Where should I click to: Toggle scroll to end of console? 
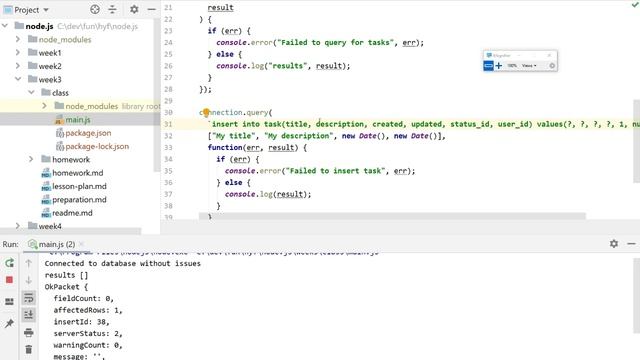click(x=29, y=315)
